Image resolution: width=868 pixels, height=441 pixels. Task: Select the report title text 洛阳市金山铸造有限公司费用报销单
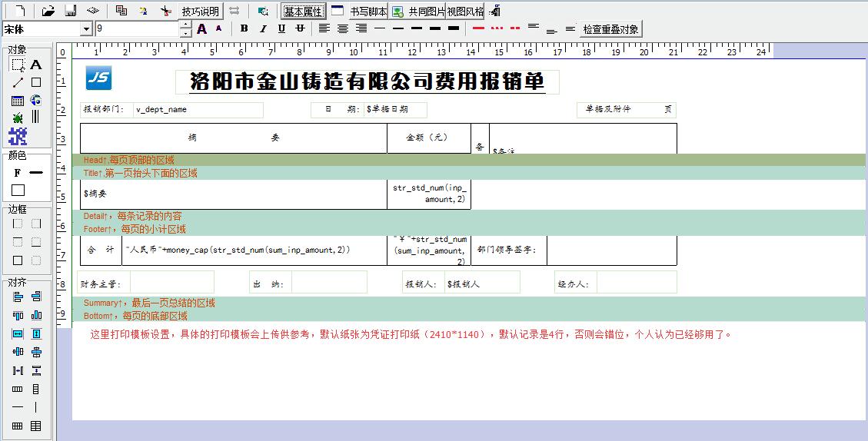point(367,82)
